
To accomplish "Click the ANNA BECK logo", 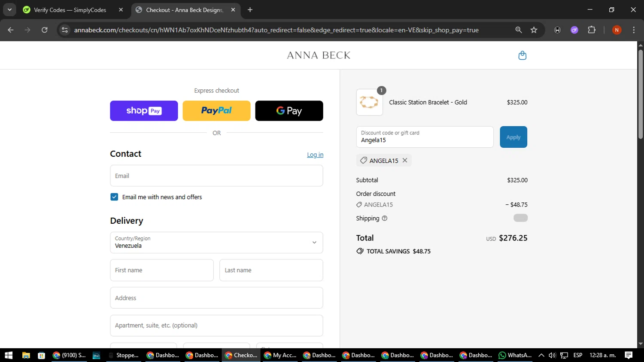I will [x=319, y=55].
